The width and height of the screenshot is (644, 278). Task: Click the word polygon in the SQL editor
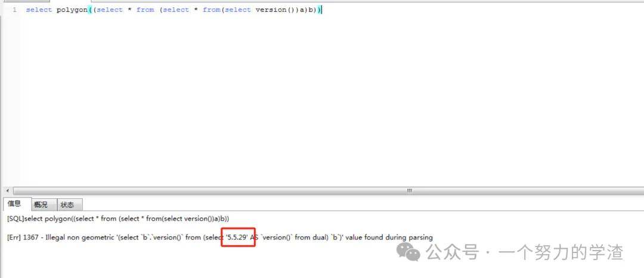coord(72,10)
